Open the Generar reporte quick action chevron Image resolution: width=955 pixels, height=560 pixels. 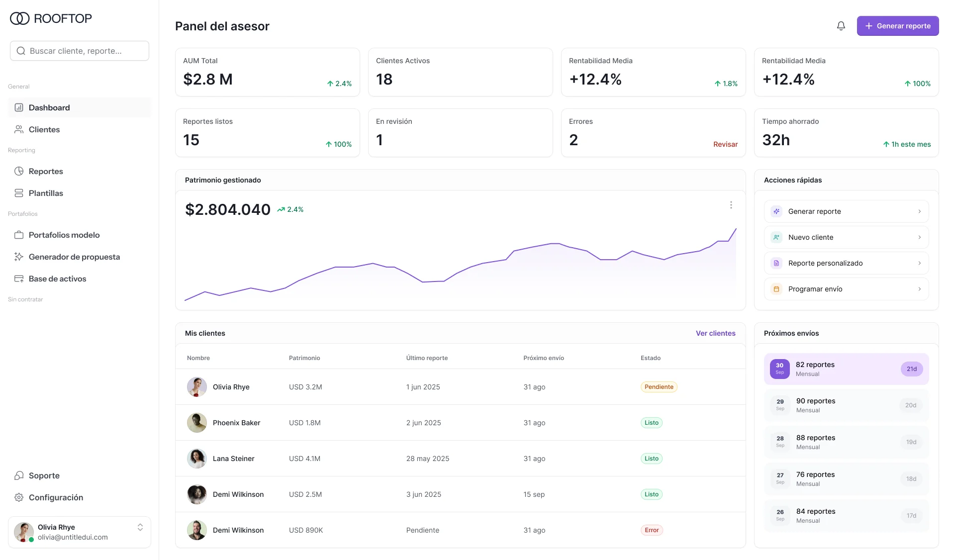pyautogui.click(x=919, y=211)
